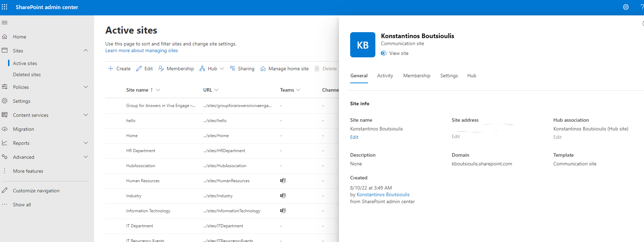Viewport: 644px width, 242px height.
Task: Click the More features dots icon
Action: pos(5,171)
